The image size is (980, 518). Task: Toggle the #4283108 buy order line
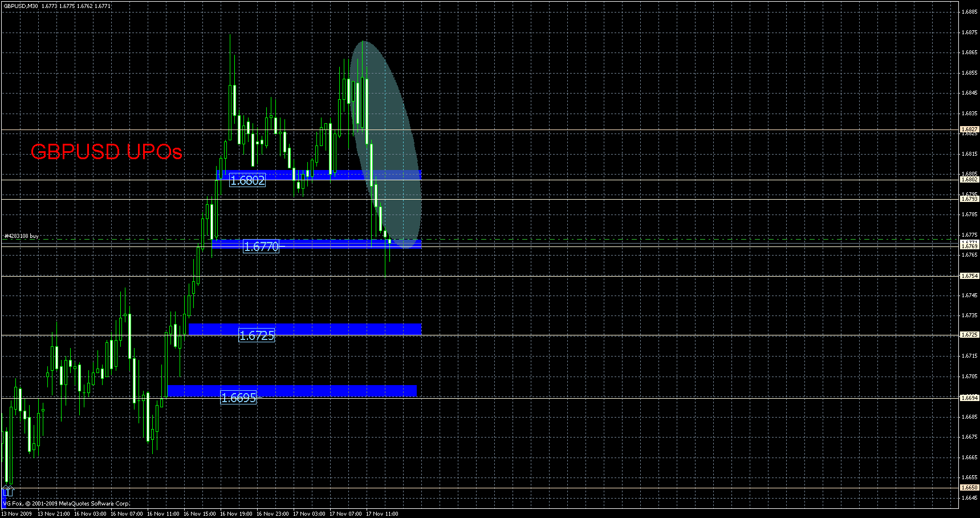tap(21, 235)
